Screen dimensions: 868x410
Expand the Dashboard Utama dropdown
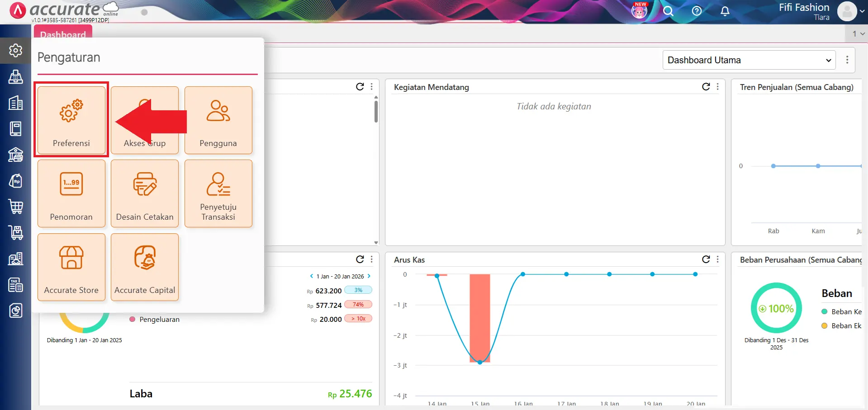coord(749,60)
